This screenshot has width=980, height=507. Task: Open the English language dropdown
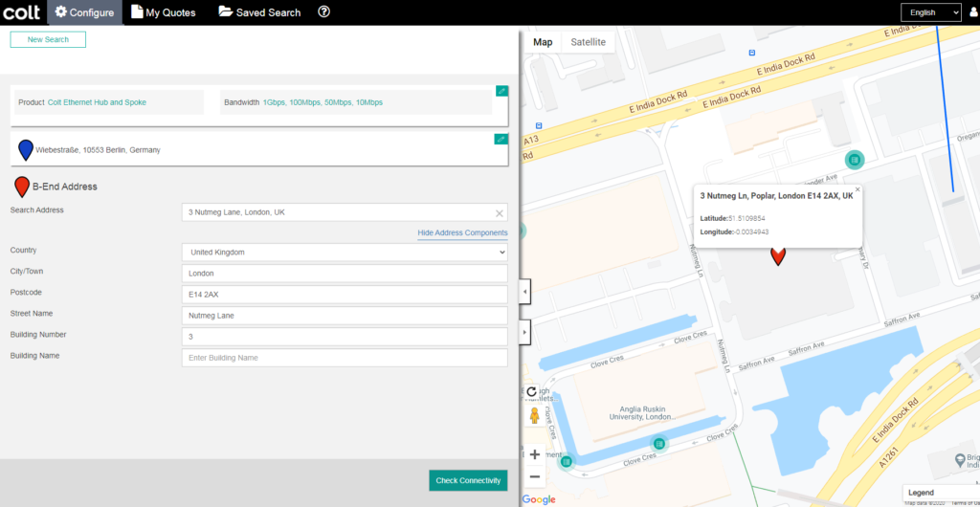pyautogui.click(x=930, y=12)
